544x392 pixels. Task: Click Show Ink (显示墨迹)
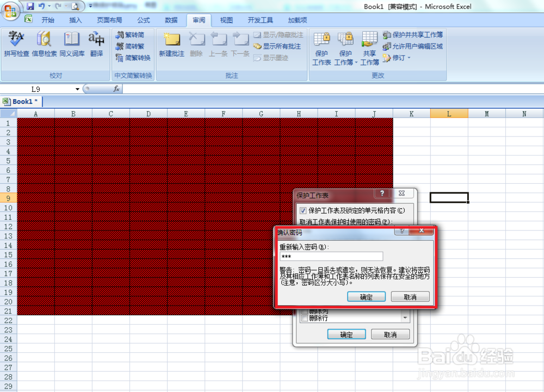271,58
